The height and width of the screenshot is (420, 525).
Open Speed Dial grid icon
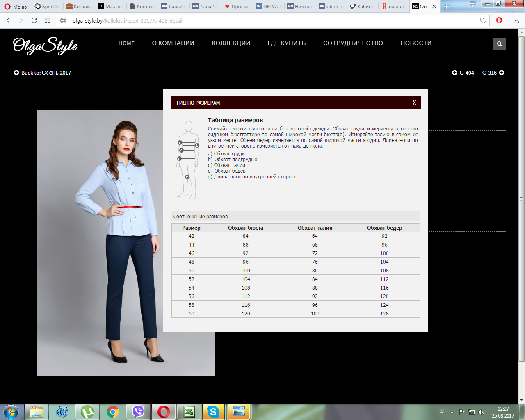click(x=47, y=21)
